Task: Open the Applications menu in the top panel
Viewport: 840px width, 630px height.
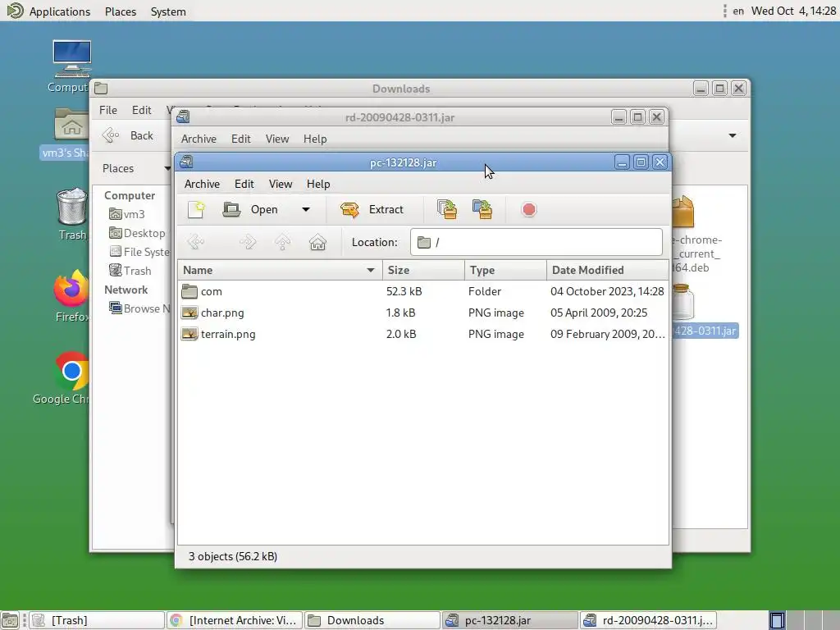Action: click(48, 11)
